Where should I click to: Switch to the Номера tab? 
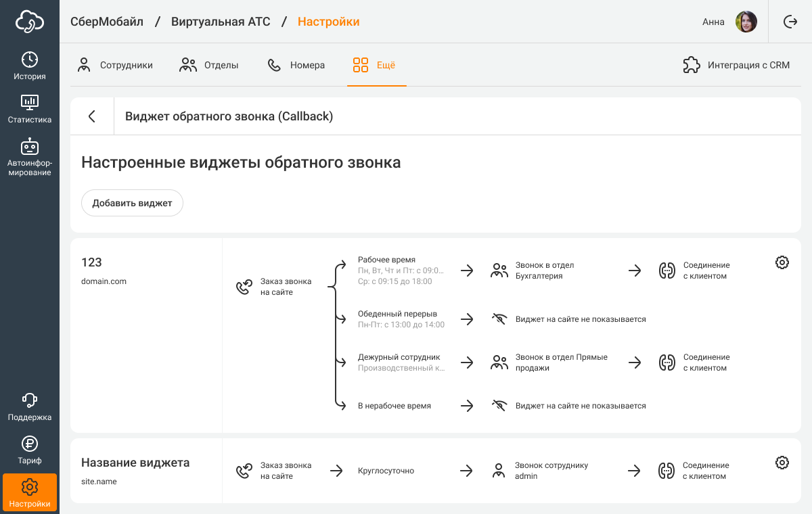point(296,66)
